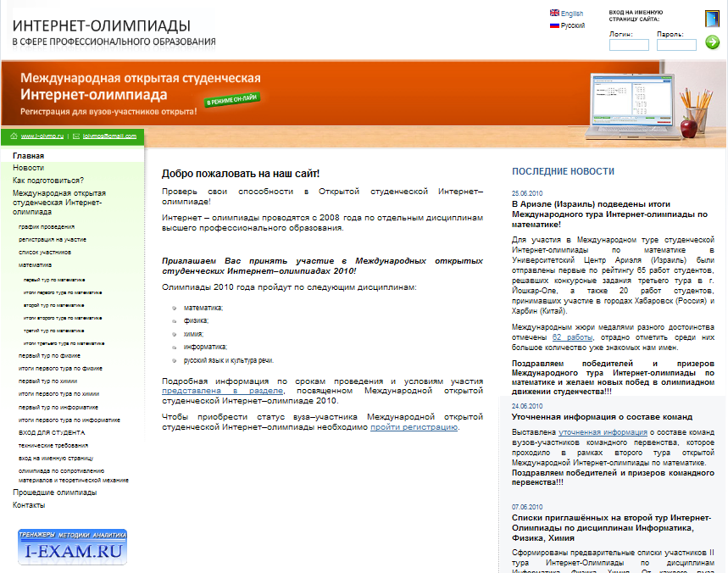The height and width of the screenshot is (573, 728).
Task: Open 'график проведения' submenu item
Action: coord(47,227)
